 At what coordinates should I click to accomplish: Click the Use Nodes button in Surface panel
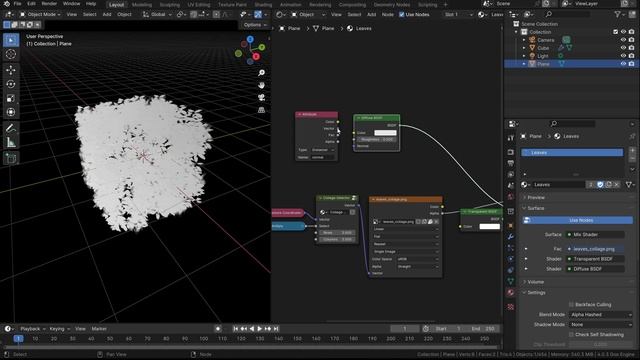click(x=578, y=220)
